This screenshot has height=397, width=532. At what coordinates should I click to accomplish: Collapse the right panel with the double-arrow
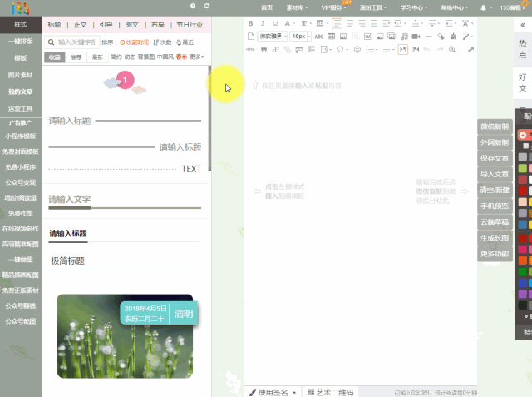(523, 25)
